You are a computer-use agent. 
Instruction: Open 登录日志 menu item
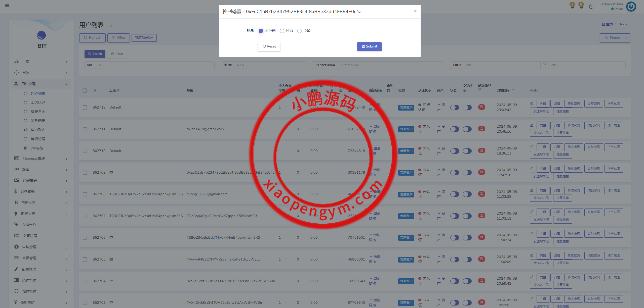point(38,112)
